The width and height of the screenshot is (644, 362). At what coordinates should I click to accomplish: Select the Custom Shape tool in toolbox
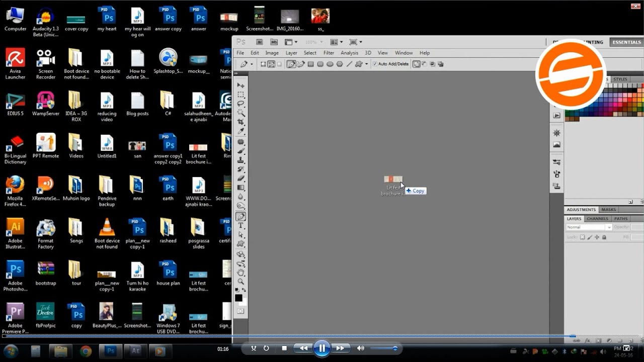[240, 244]
